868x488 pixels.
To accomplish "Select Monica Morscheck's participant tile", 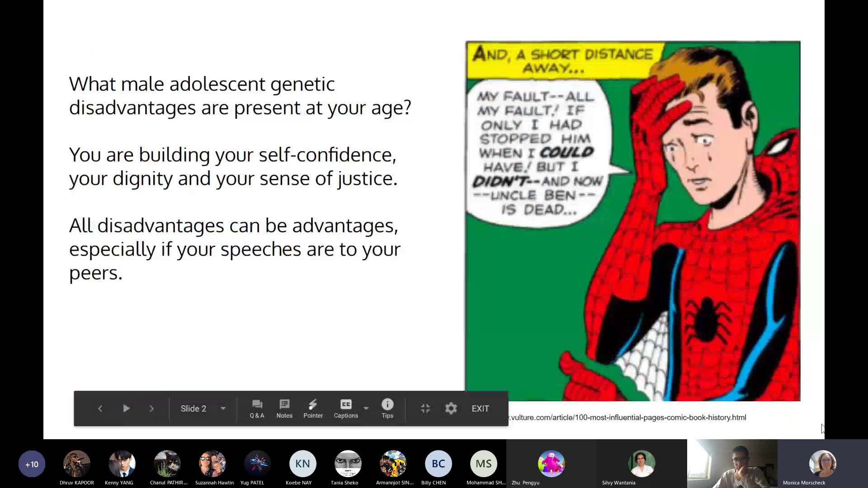I will click(823, 464).
